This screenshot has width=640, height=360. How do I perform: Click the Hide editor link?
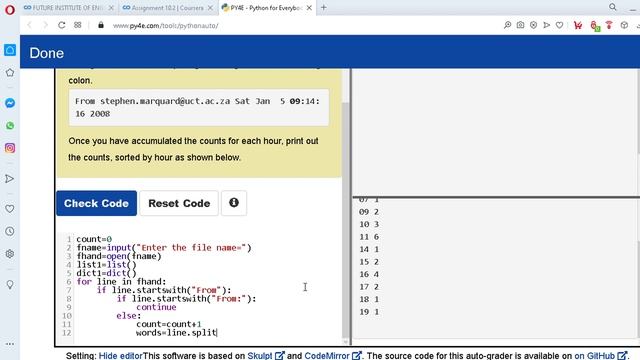click(x=120, y=356)
